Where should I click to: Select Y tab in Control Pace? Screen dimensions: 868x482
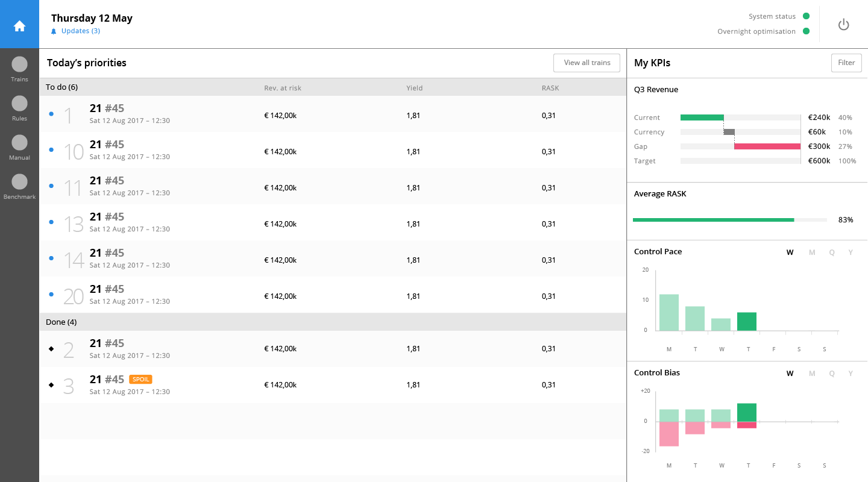point(851,252)
